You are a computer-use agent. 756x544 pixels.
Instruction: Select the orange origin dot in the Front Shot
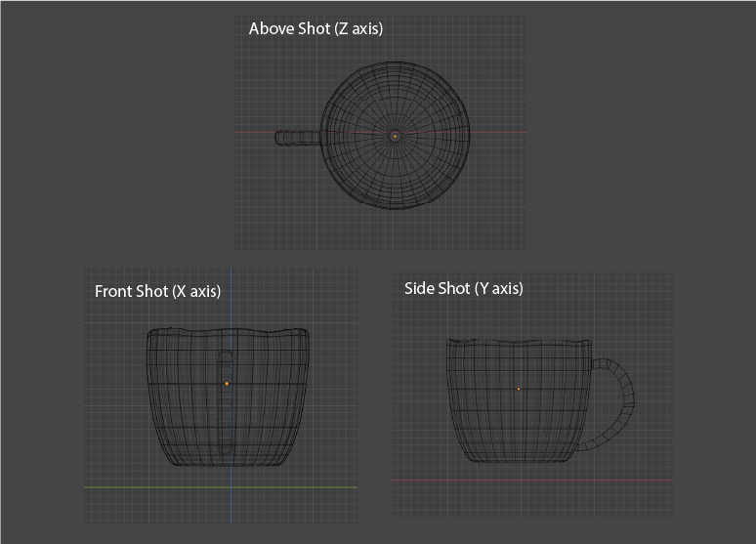227,384
